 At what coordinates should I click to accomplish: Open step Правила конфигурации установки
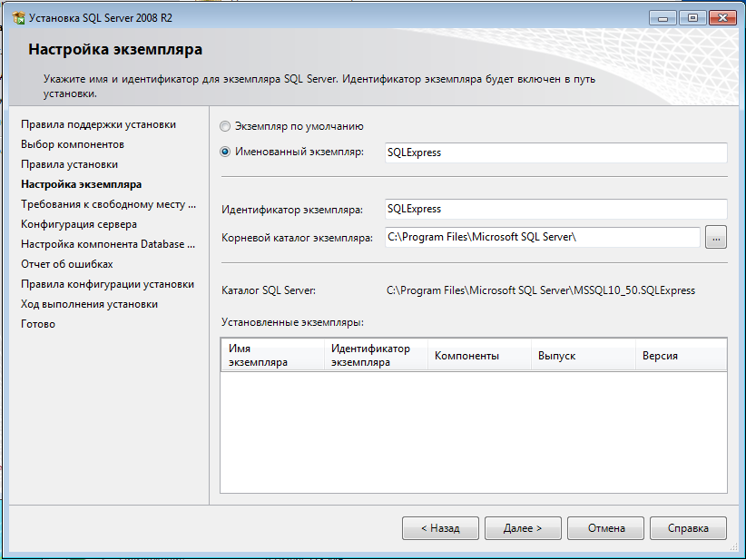click(x=107, y=284)
